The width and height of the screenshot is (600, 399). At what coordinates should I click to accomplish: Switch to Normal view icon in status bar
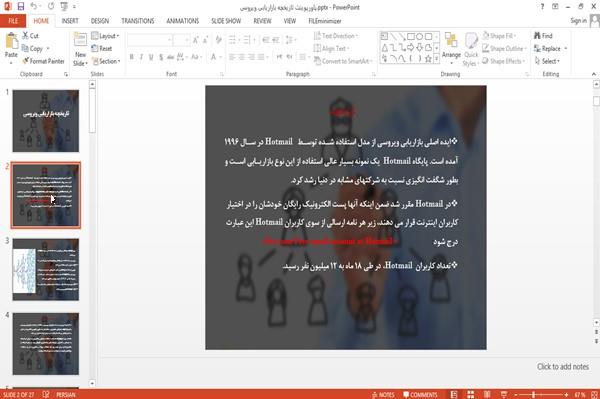click(454, 394)
